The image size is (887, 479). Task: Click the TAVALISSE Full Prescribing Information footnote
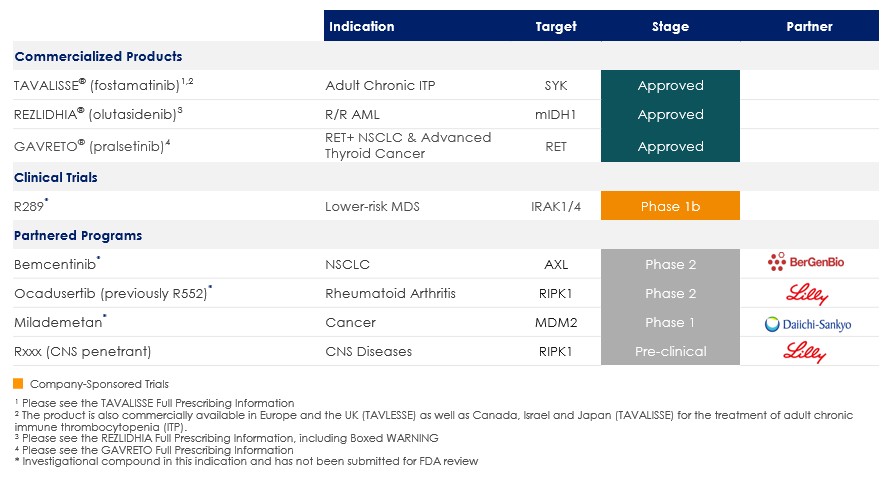click(154, 403)
